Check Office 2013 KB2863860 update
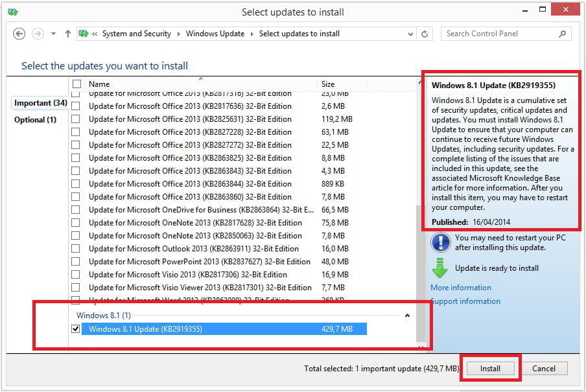586x392 pixels. point(75,196)
